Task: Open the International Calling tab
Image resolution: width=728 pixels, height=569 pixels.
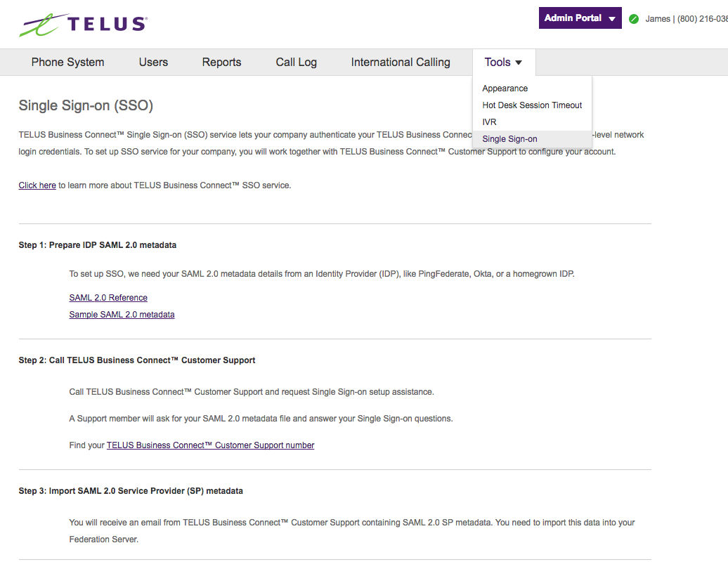Action: pyautogui.click(x=401, y=62)
